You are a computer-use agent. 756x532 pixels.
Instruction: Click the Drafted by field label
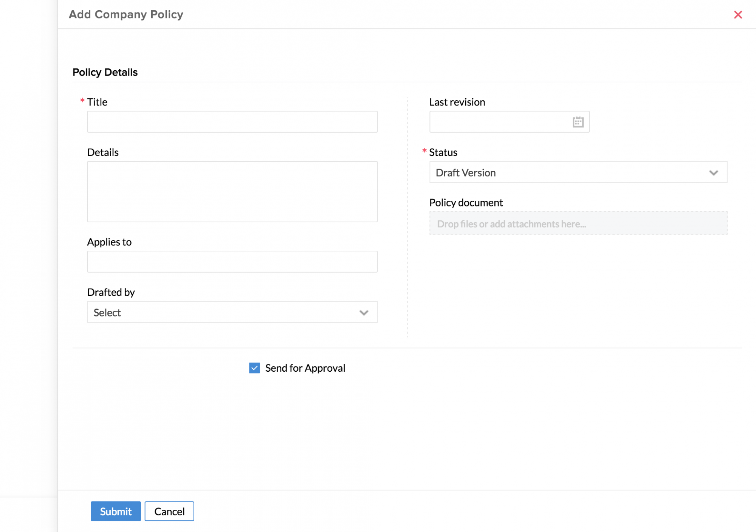(x=111, y=292)
